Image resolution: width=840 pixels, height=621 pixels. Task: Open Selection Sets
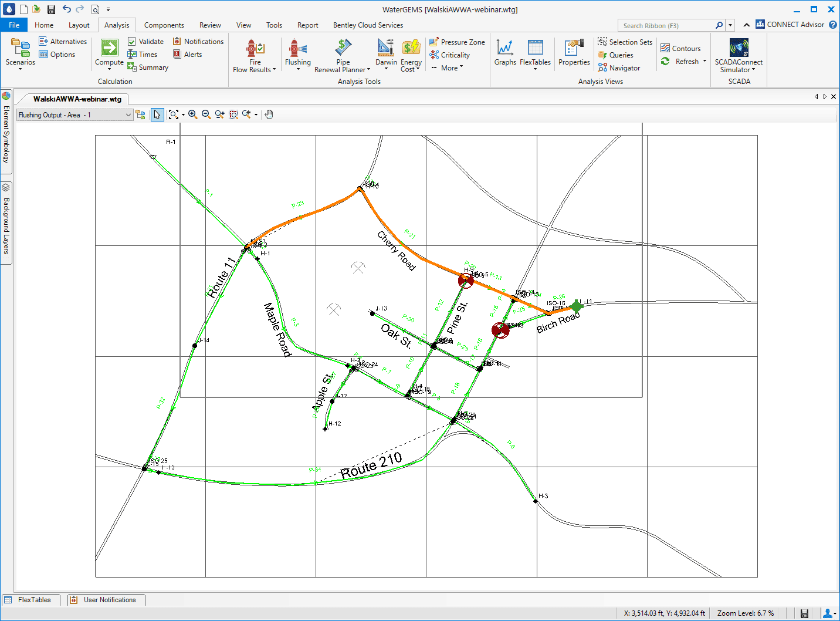click(625, 42)
